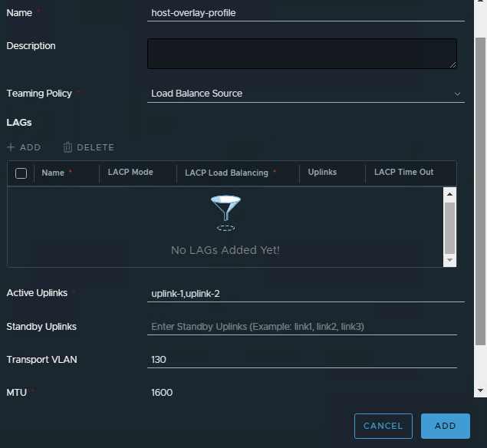Click the chevron arrow beside Load Balance Source
The image size is (487, 448).
[458, 94]
